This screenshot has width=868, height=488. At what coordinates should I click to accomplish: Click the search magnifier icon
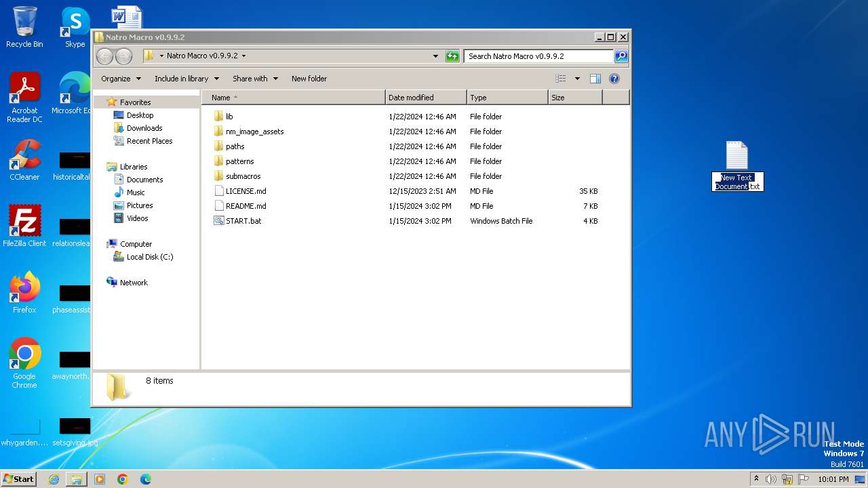coord(621,56)
